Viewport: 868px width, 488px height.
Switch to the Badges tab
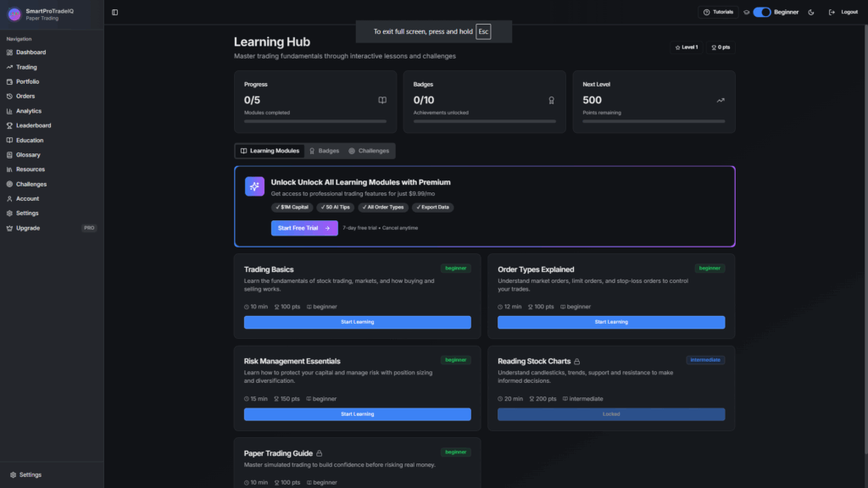[x=324, y=151]
